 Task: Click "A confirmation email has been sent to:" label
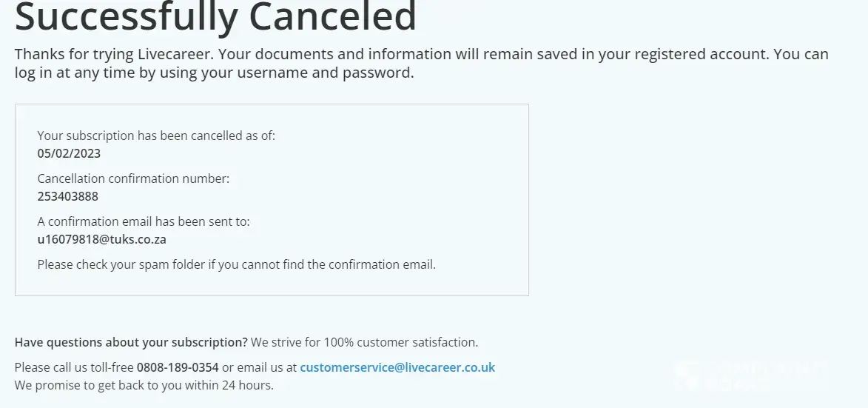[x=144, y=221]
